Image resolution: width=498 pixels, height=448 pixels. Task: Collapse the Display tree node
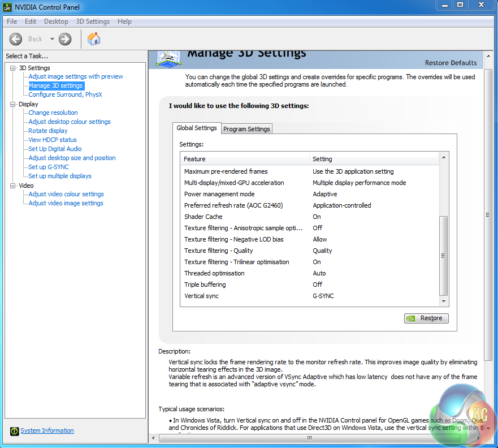tap(12, 104)
